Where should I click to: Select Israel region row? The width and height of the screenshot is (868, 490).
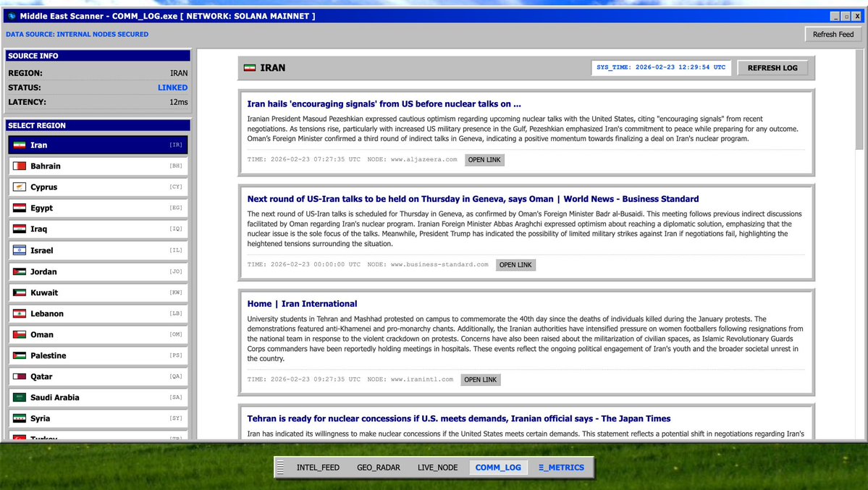(98, 250)
